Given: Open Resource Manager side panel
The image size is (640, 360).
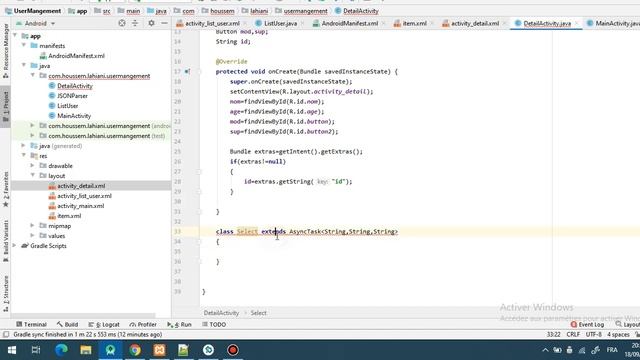Looking at the screenshot, I should point(6,51).
